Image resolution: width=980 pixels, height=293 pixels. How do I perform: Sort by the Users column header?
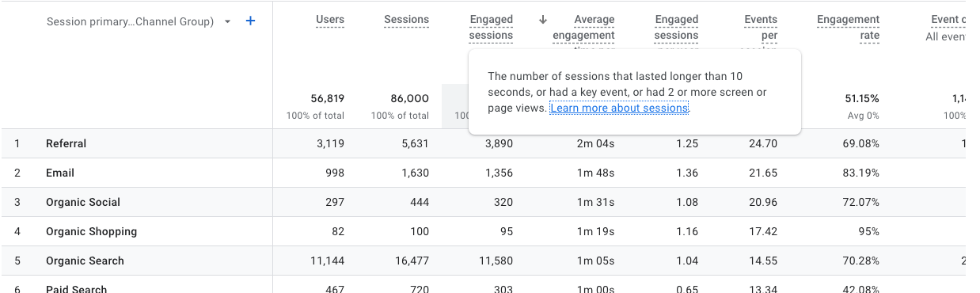pyautogui.click(x=329, y=19)
